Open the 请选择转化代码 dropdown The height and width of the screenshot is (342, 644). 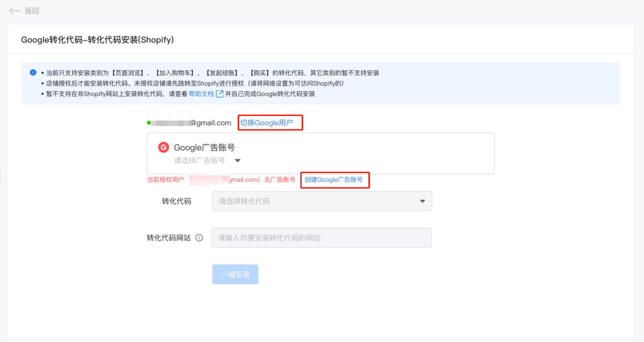tap(322, 201)
